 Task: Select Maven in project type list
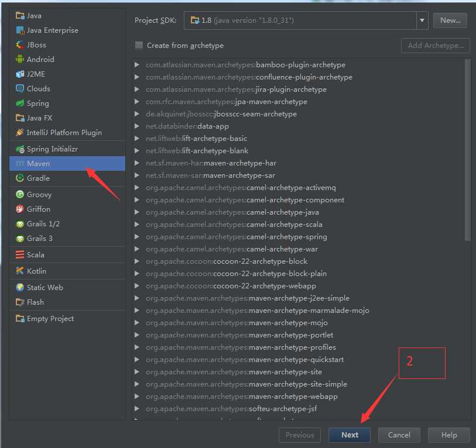tap(67, 164)
